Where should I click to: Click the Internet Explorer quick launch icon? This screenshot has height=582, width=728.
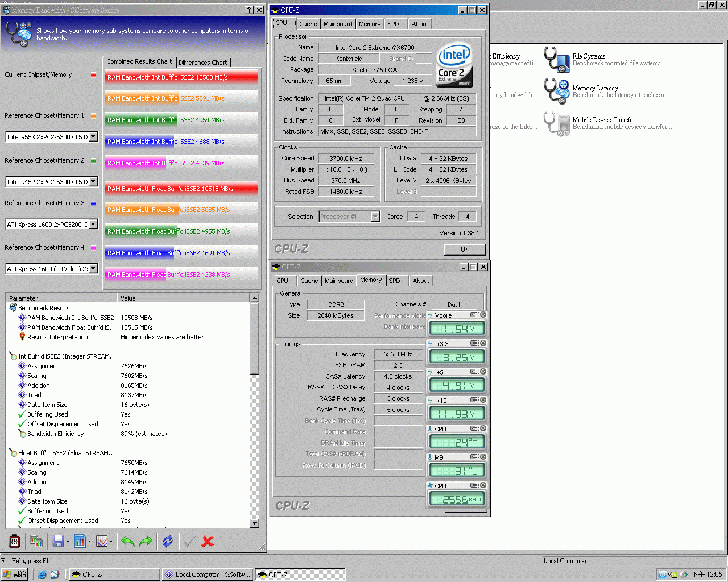pos(42,575)
